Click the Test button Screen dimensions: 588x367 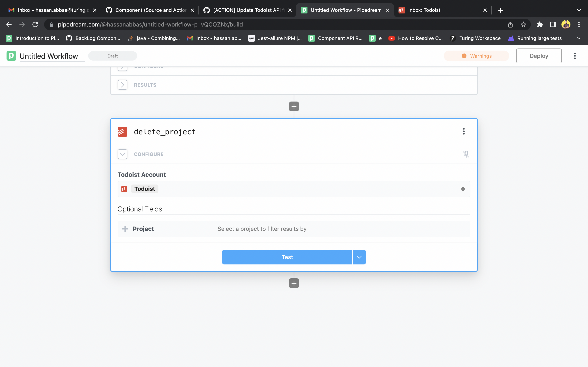[x=287, y=257]
